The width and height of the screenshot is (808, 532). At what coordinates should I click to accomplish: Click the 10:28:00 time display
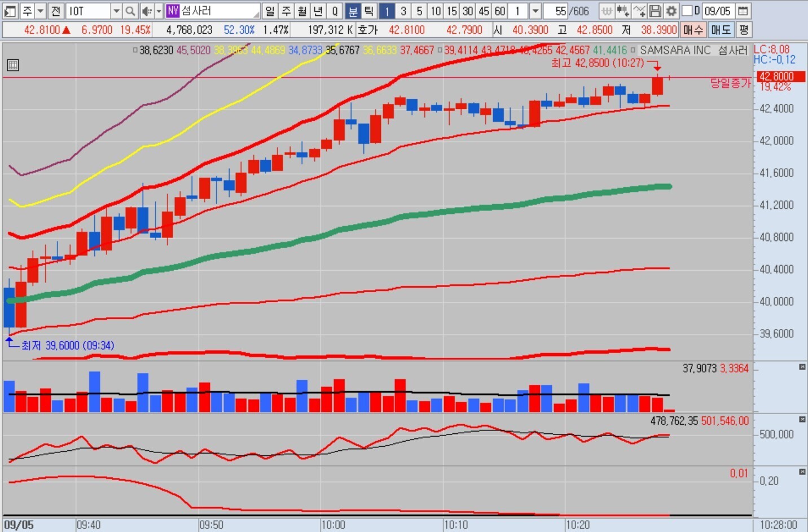pyautogui.click(x=778, y=525)
